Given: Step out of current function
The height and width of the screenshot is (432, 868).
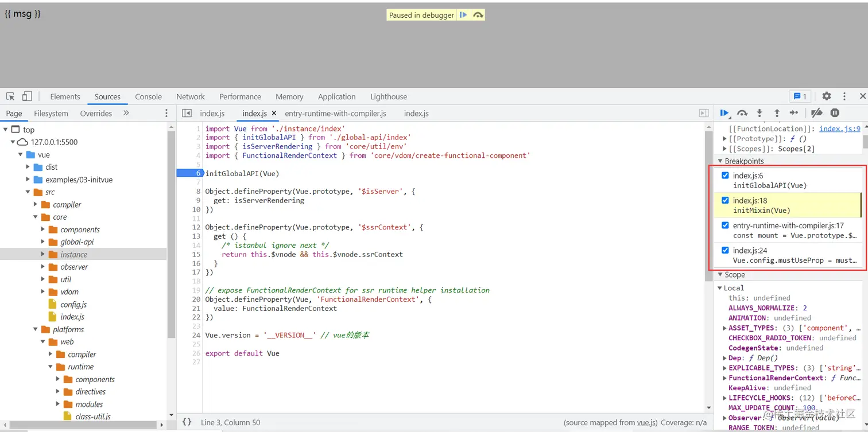Looking at the screenshot, I should 777,113.
